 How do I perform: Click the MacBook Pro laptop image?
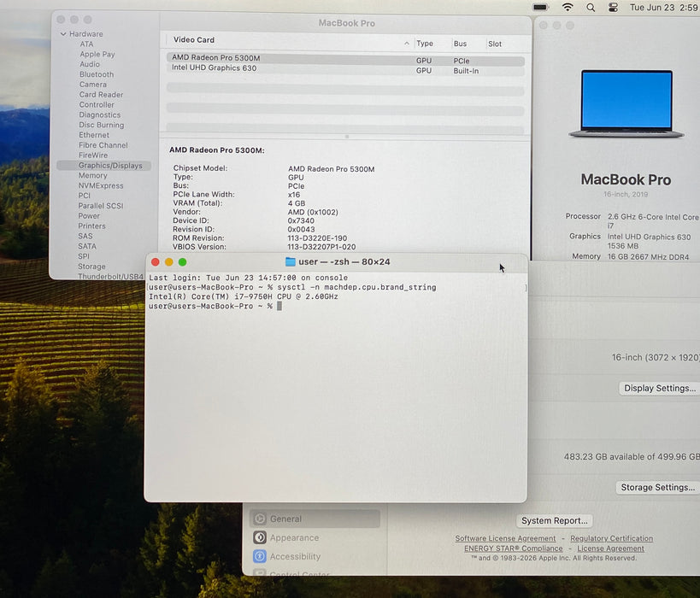[626, 103]
